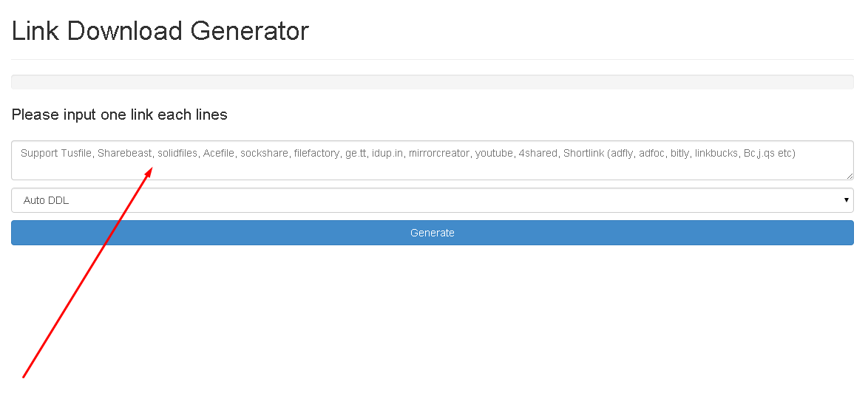Click the empty gray progress bar
868x396 pixels.
pos(433,82)
